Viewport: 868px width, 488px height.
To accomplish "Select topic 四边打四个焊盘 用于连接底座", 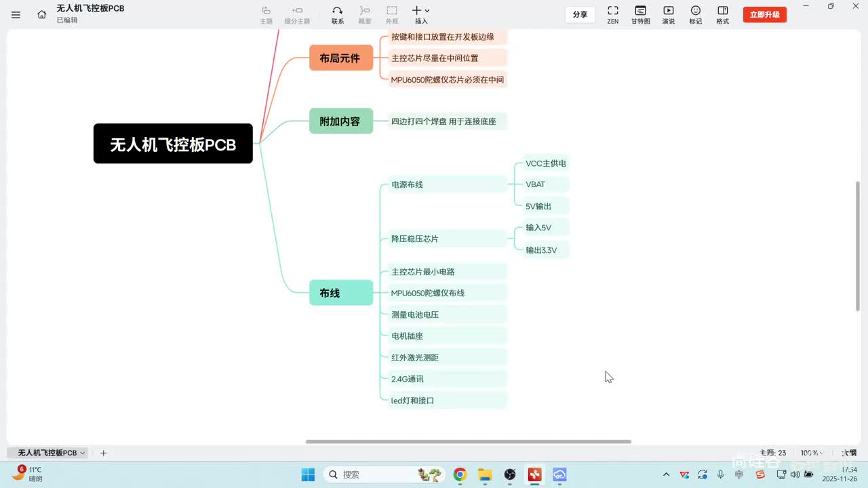I will point(446,121).
